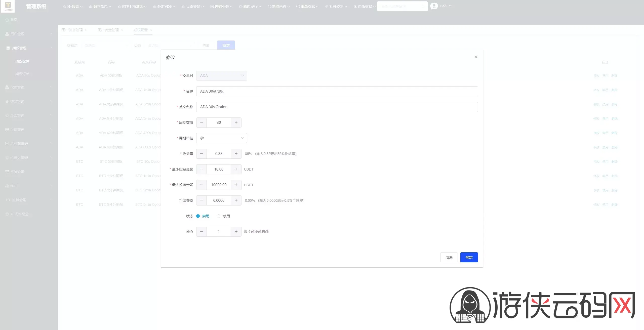Click the TURING logo in the corner
The width and height of the screenshot is (644, 330).
pos(8,6)
